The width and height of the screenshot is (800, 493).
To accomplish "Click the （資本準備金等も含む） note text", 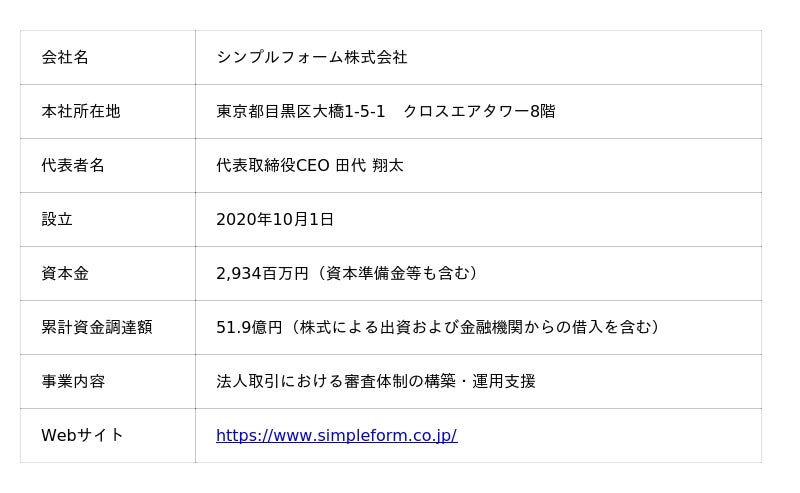I will (398, 274).
